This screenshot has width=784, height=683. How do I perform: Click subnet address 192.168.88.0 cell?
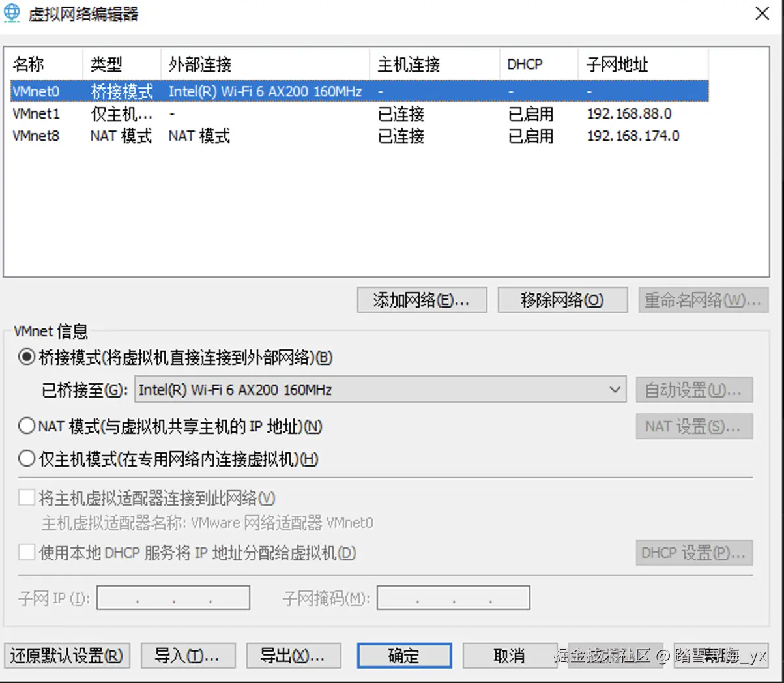629,113
